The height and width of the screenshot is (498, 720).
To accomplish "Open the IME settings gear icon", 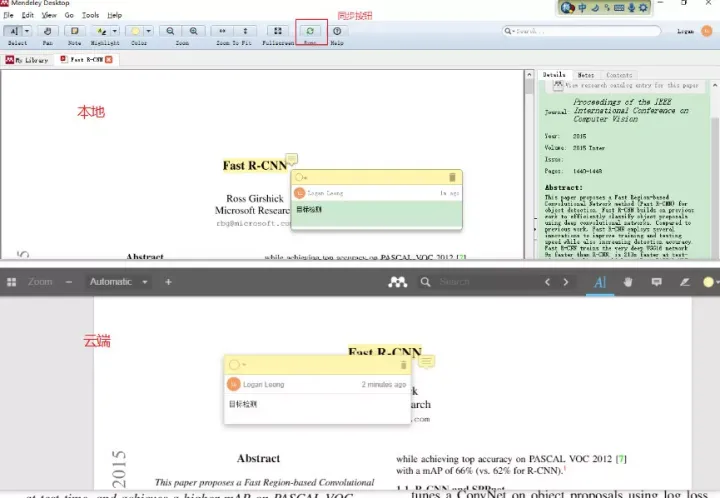I will click(x=643, y=7).
